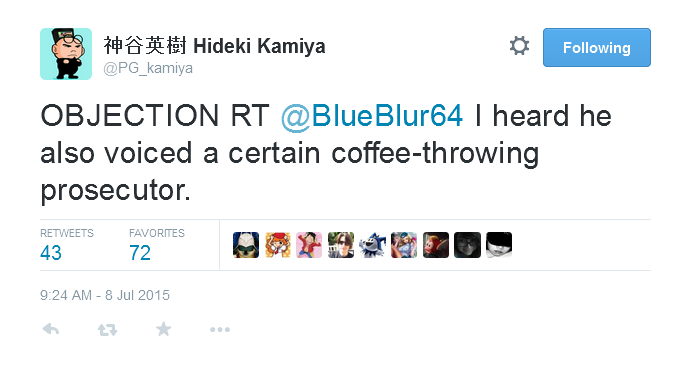This screenshot has width=691, height=368.
Task: Click the red monkey character avatar
Action: [x=436, y=245]
